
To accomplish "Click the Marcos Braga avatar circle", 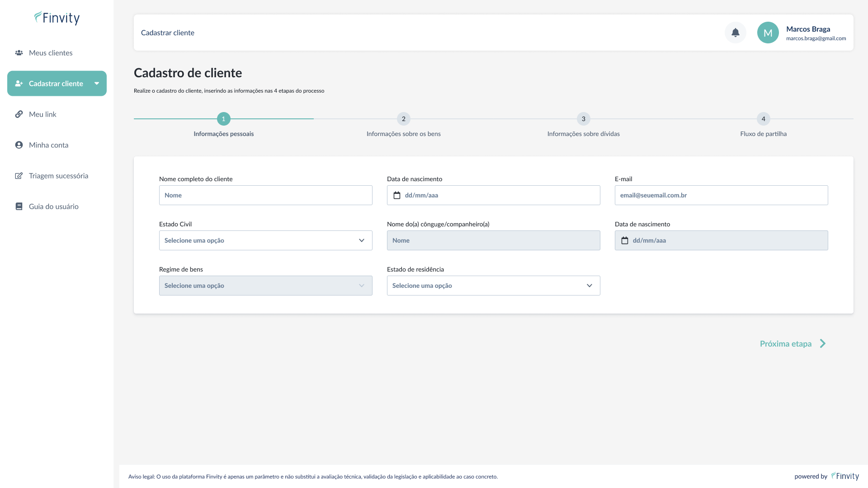I will pyautogui.click(x=768, y=33).
